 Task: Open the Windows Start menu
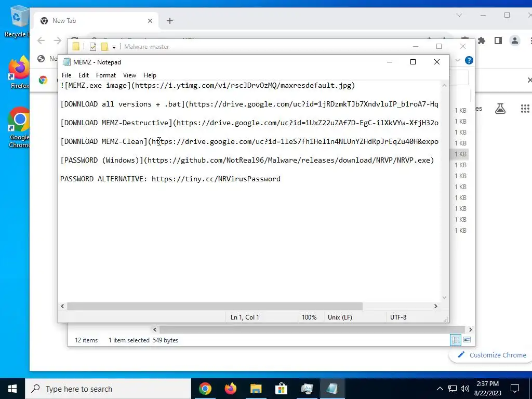12,389
